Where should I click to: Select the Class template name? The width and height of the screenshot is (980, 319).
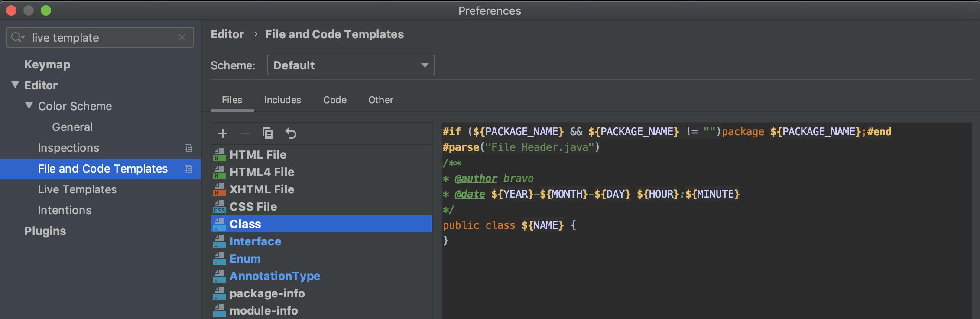coord(245,224)
